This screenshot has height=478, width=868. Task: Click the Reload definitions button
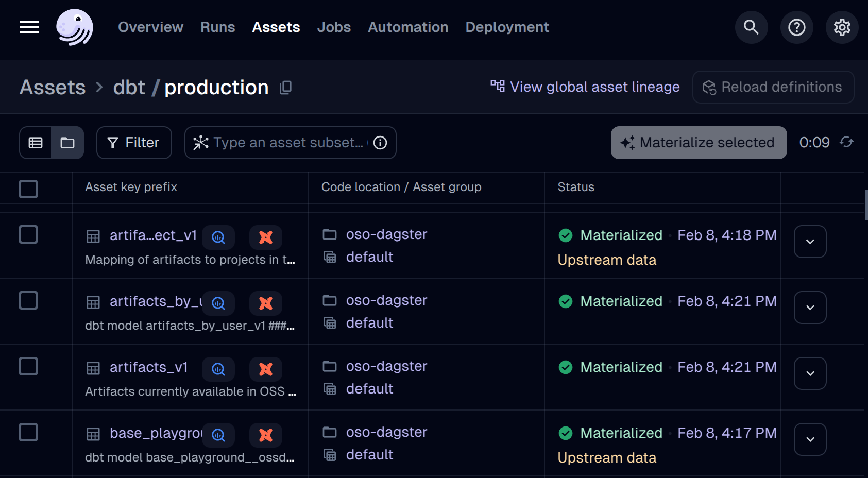773,87
